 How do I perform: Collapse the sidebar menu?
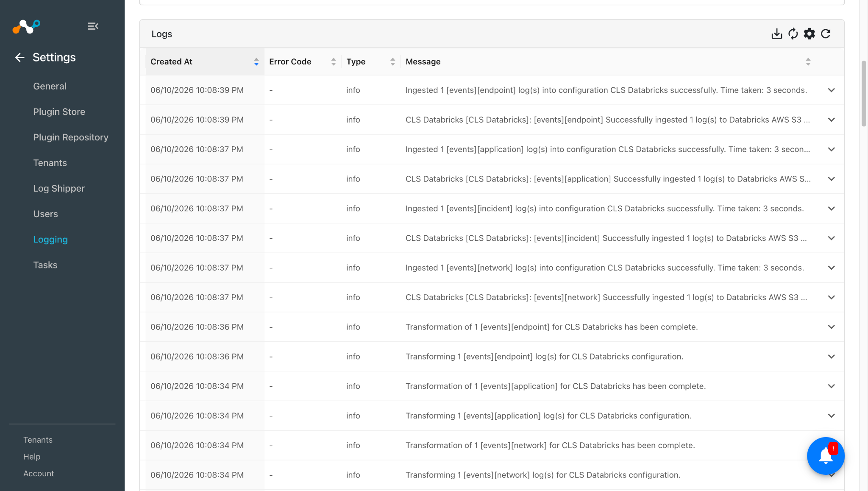(93, 26)
